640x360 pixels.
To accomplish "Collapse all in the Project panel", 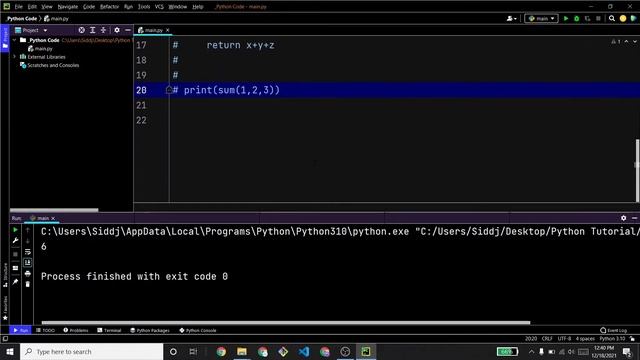I will pos(103,30).
